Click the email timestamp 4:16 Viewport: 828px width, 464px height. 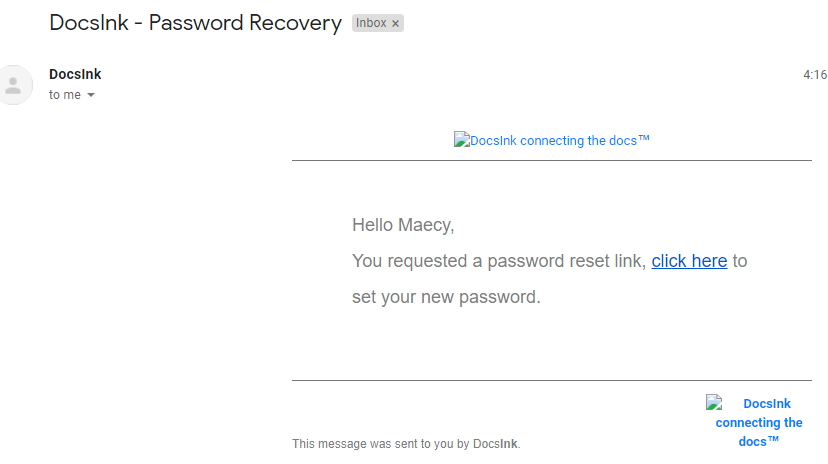click(x=815, y=75)
